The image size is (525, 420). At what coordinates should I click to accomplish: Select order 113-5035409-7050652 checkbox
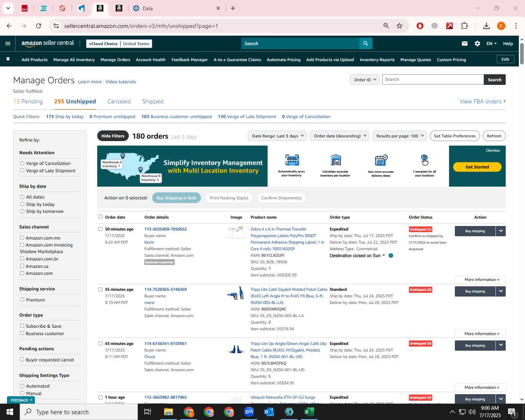[x=100, y=229]
